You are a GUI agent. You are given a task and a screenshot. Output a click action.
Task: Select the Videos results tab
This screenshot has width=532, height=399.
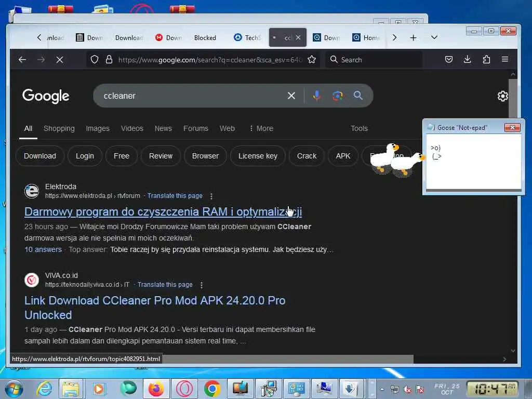pyautogui.click(x=132, y=128)
